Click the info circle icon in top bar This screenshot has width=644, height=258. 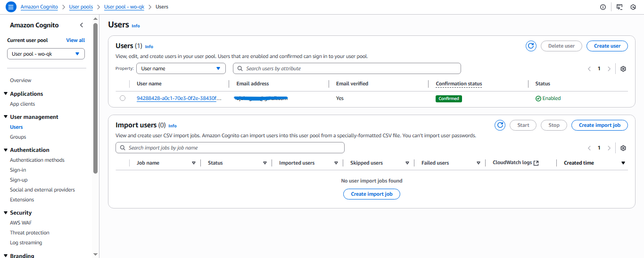coord(603,7)
